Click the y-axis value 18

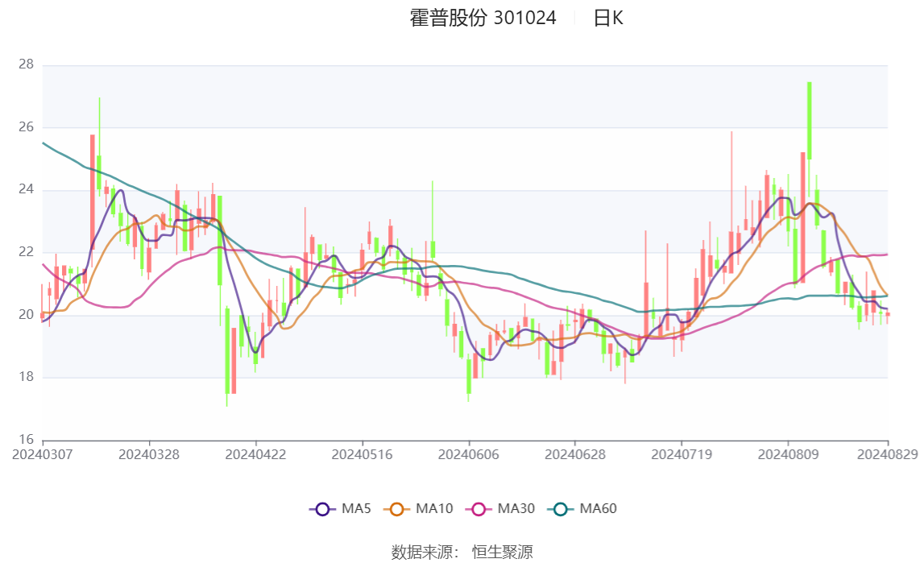26,377
